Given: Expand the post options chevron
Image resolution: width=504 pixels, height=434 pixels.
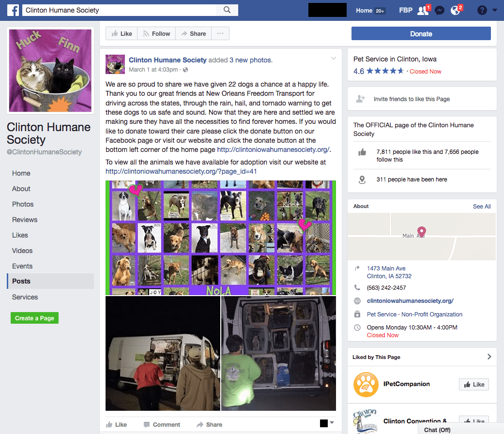Looking at the screenshot, I should [x=333, y=58].
